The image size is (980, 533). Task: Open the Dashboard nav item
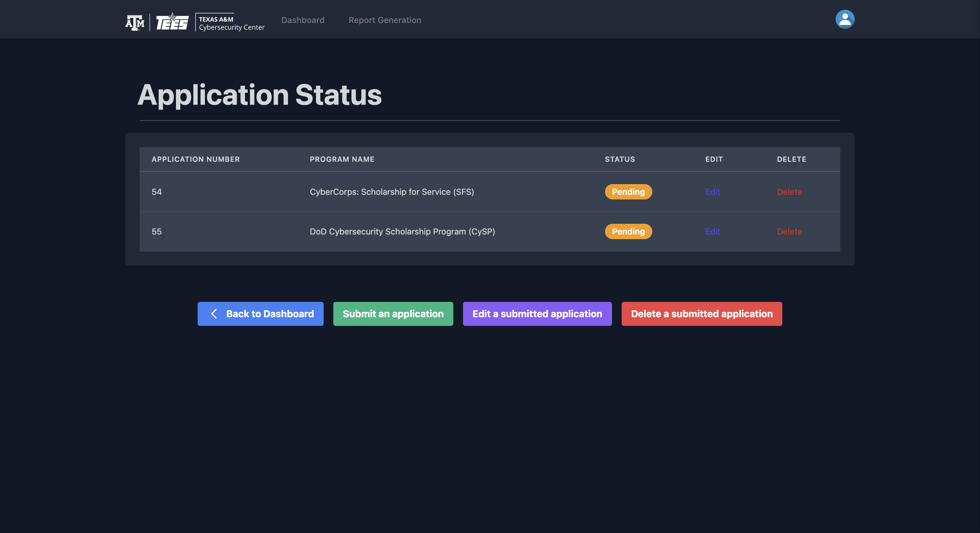pos(302,20)
